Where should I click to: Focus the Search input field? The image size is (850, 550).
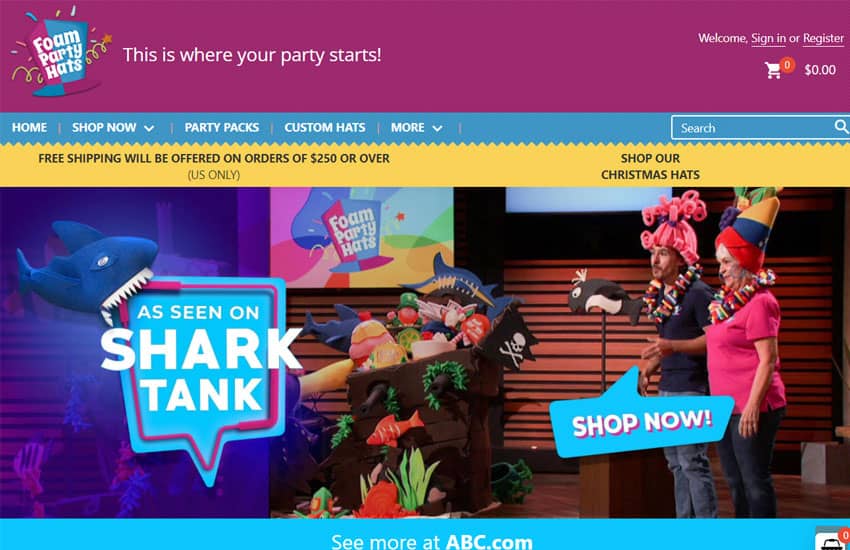coord(754,128)
